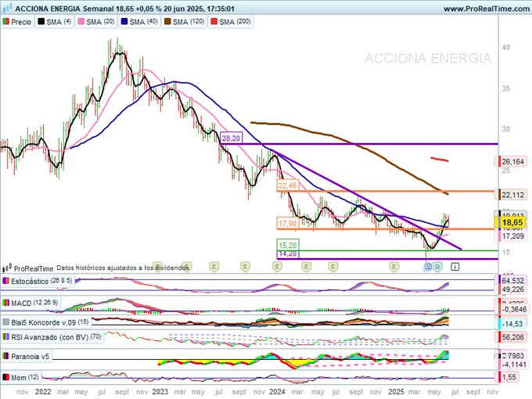
Task: Select the 28,20 resistance level label
Action: [x=231, y=138]
